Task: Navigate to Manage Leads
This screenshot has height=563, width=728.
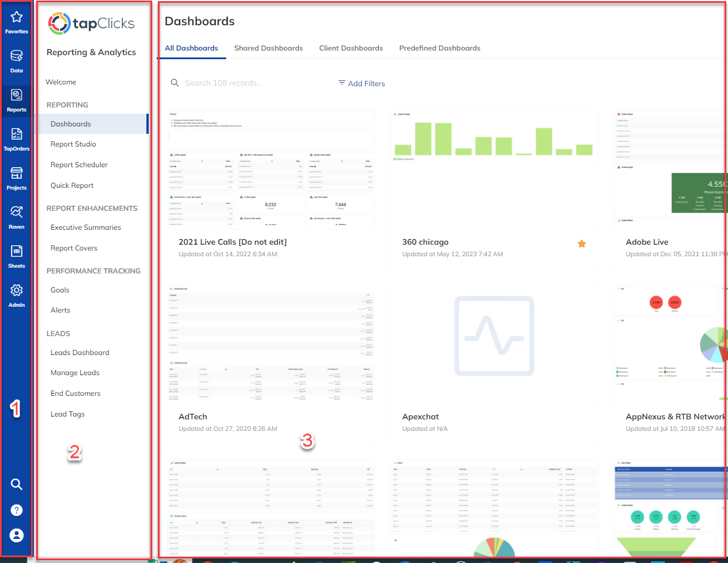Action: point(75,372)
